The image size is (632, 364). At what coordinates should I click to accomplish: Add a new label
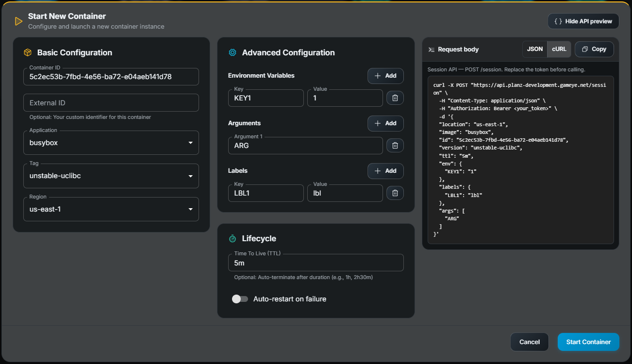[385, 171]
